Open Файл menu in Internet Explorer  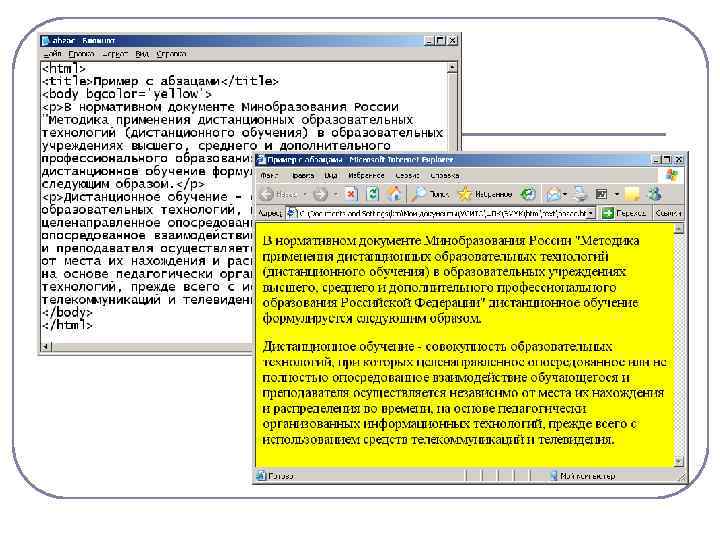pyautogui.click(x=269, y=175)
